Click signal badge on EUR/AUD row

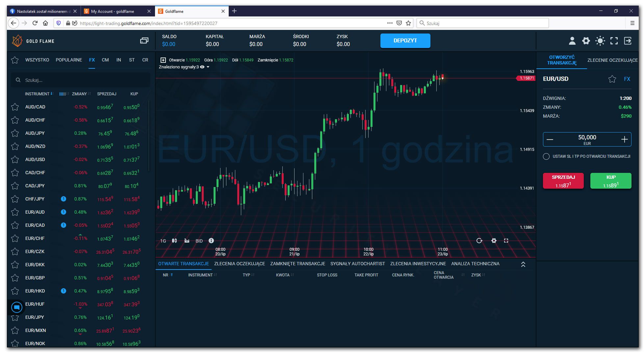pos(64,212)
